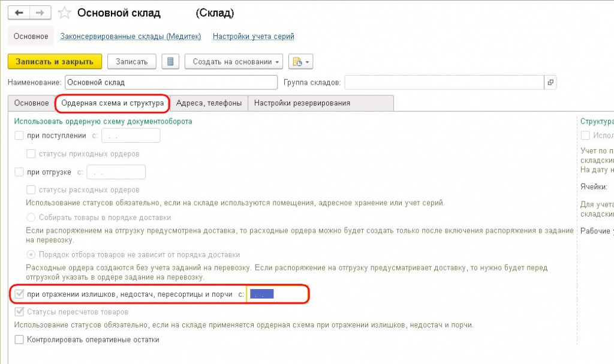Image resolution: width=614 pixels, height=364 pixels.
Task: Click the 'Наименование' input field
Action: [x=171, y=82]
